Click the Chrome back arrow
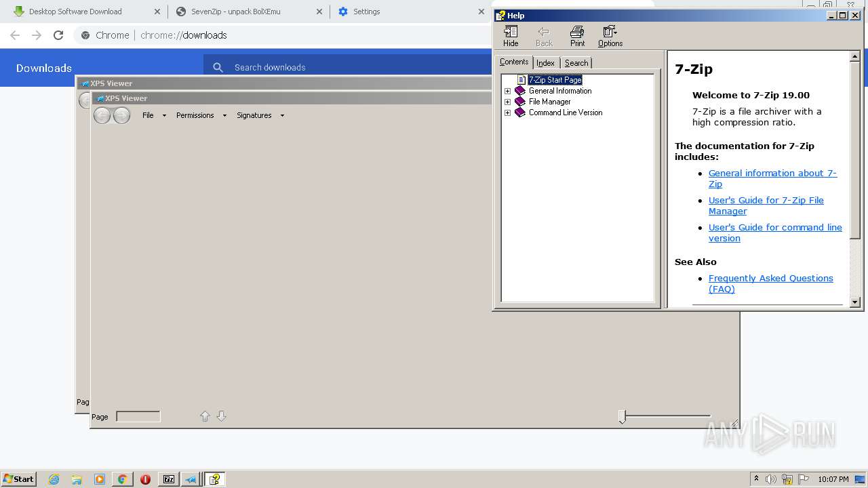868x488 pixels. tap(15, 35)
